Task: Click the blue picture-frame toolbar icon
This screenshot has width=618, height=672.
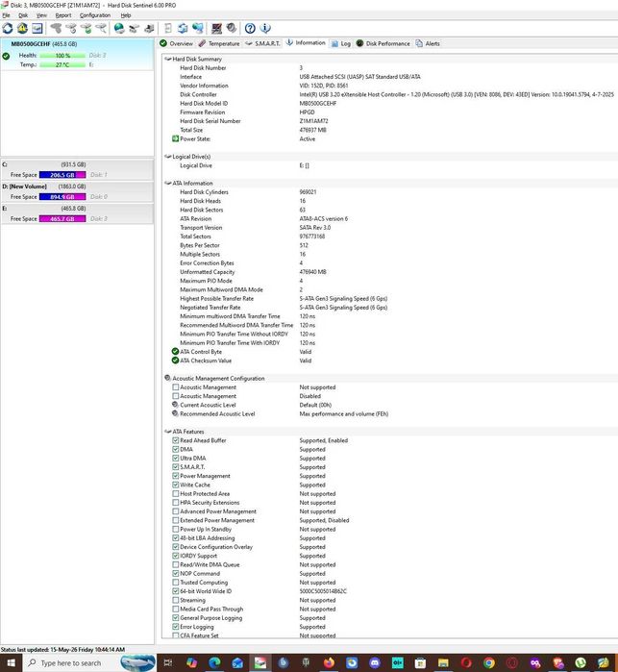Action: click(37, 28)
